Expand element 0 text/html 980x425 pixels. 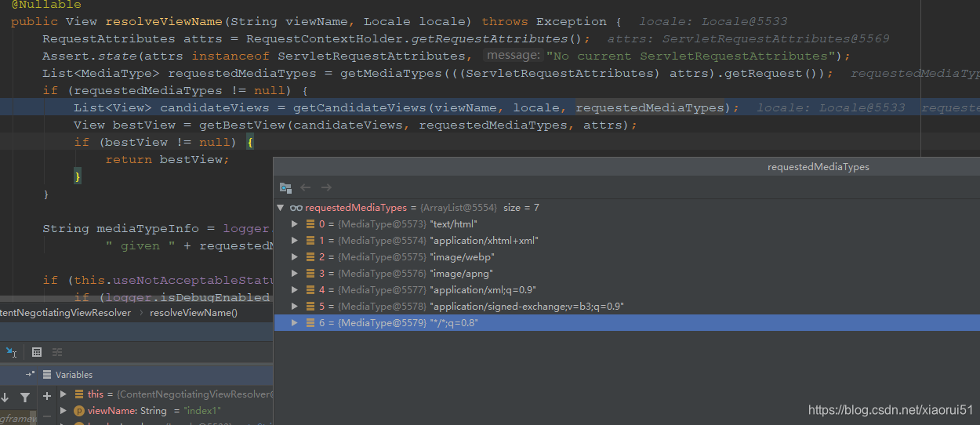pyautogui.click(x=295, y=224)
